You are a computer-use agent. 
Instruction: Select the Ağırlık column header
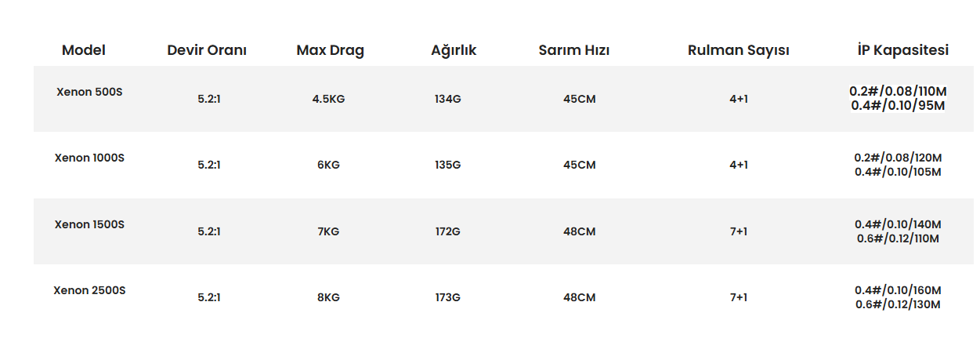(454, 50)
